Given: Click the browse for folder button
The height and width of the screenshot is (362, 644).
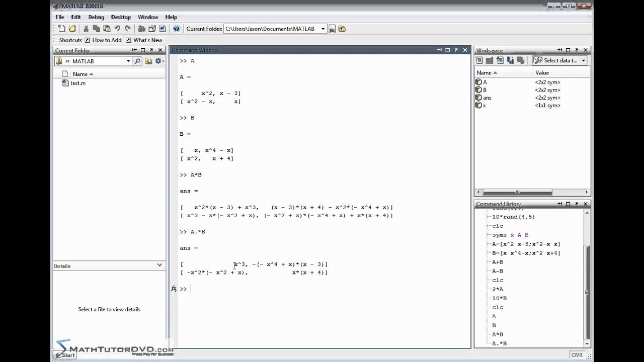Looking at the screenshot, I should [x=332, y=29].
